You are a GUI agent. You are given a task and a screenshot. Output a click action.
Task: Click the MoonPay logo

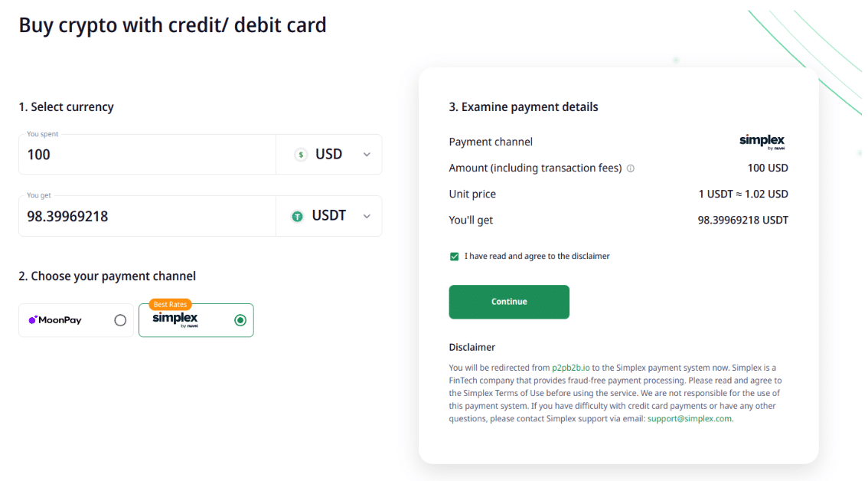coord(55,320)
